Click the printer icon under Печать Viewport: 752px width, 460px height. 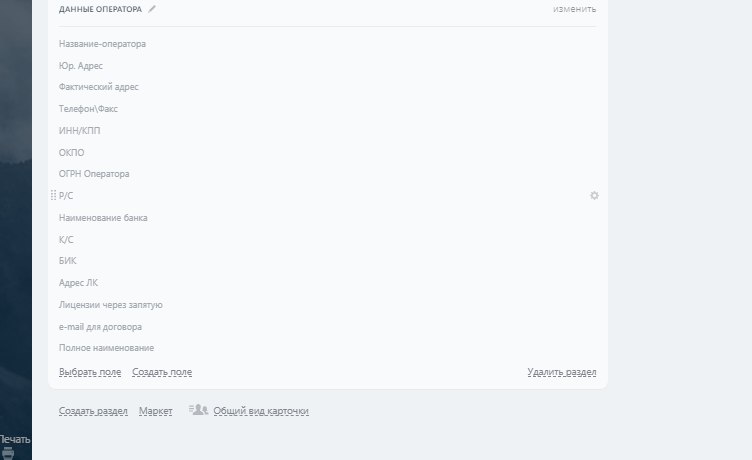[8, 453]
